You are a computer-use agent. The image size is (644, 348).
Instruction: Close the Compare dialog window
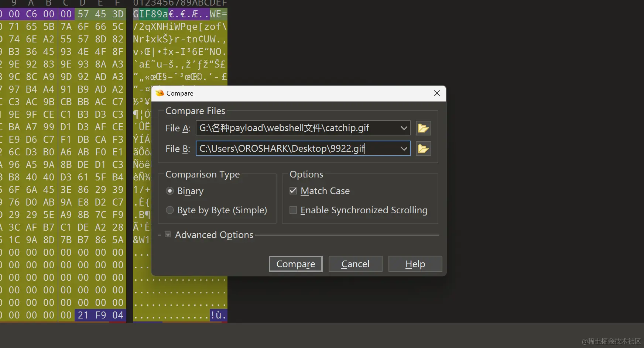437,93
